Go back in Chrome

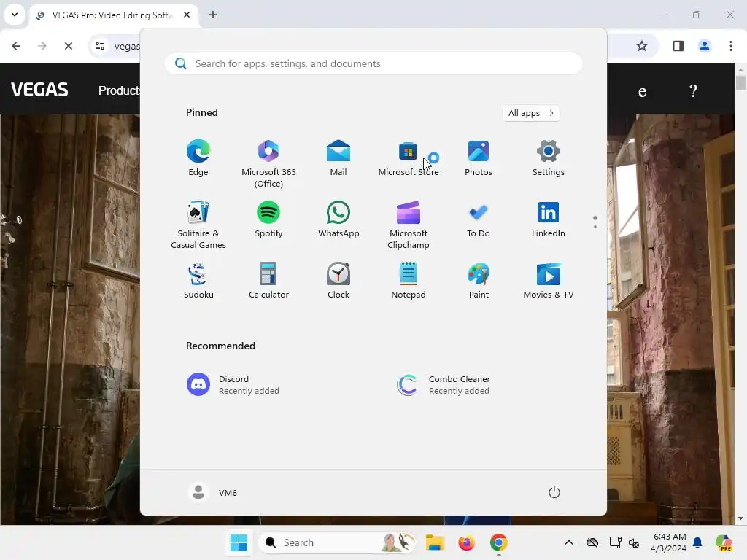tap(16, 46)
